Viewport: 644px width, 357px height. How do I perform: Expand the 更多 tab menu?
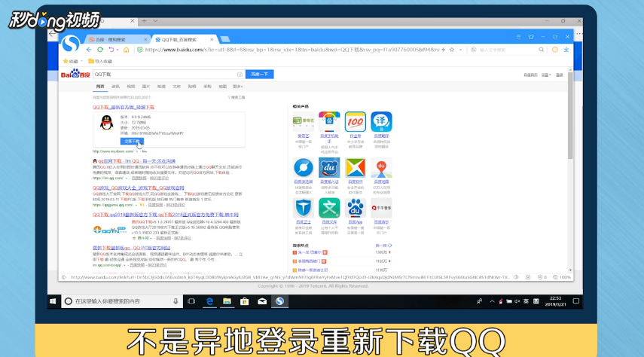pos(238,87)
